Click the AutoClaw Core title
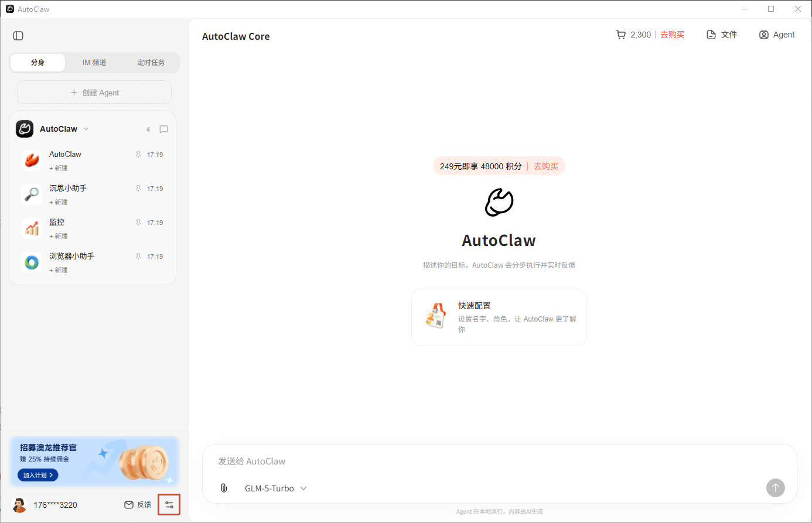 point(236,36)
